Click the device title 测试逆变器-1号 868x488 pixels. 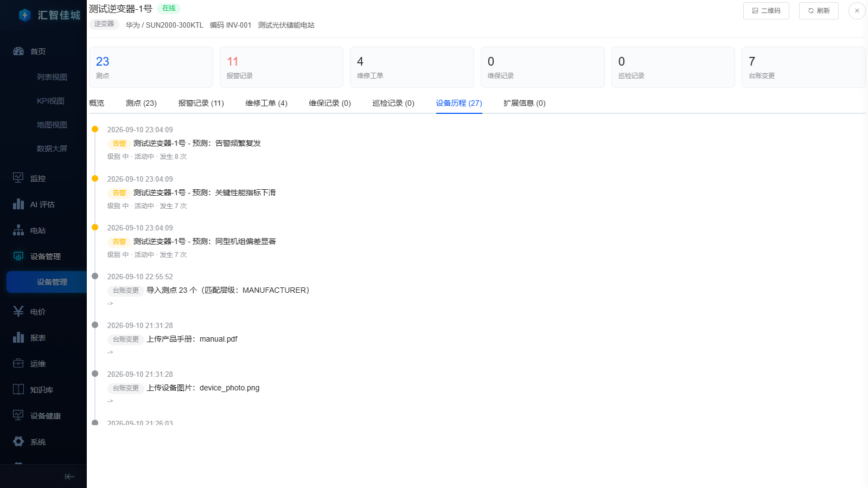(x=120, y=9)
